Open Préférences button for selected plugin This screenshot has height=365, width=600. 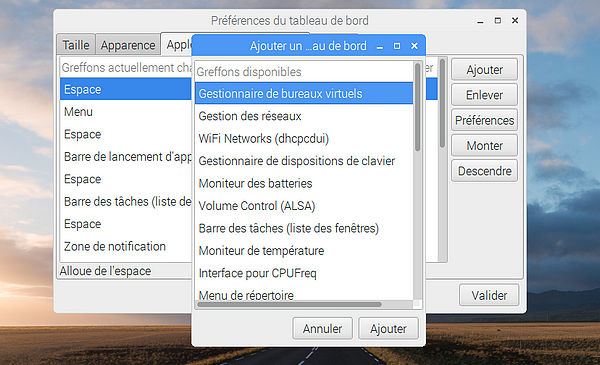coord(484,120)
